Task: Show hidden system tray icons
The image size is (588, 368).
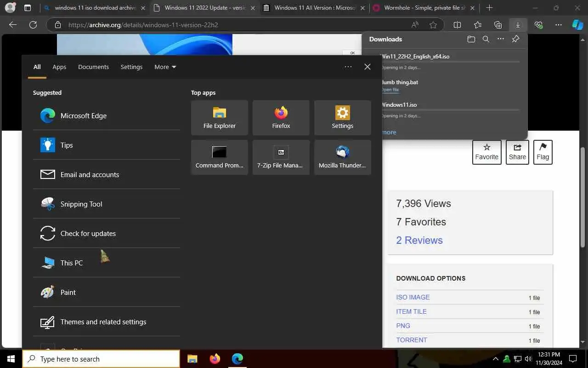Action: (495, 359)
